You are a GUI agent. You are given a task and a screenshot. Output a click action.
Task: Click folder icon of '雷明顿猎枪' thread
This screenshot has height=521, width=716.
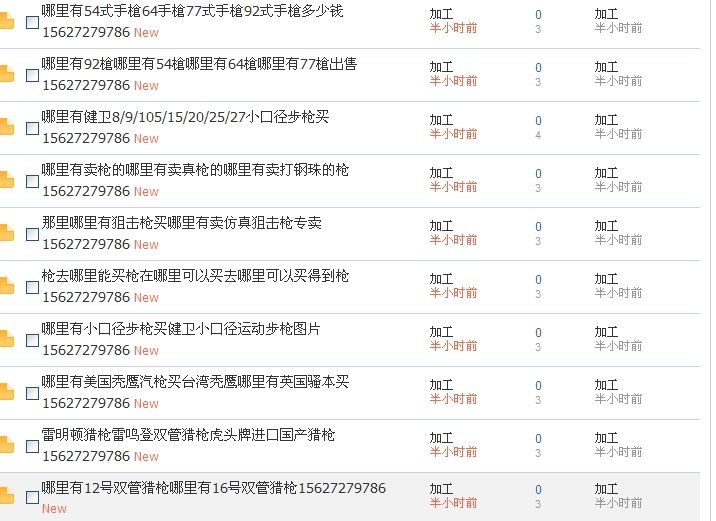point(6,445)
